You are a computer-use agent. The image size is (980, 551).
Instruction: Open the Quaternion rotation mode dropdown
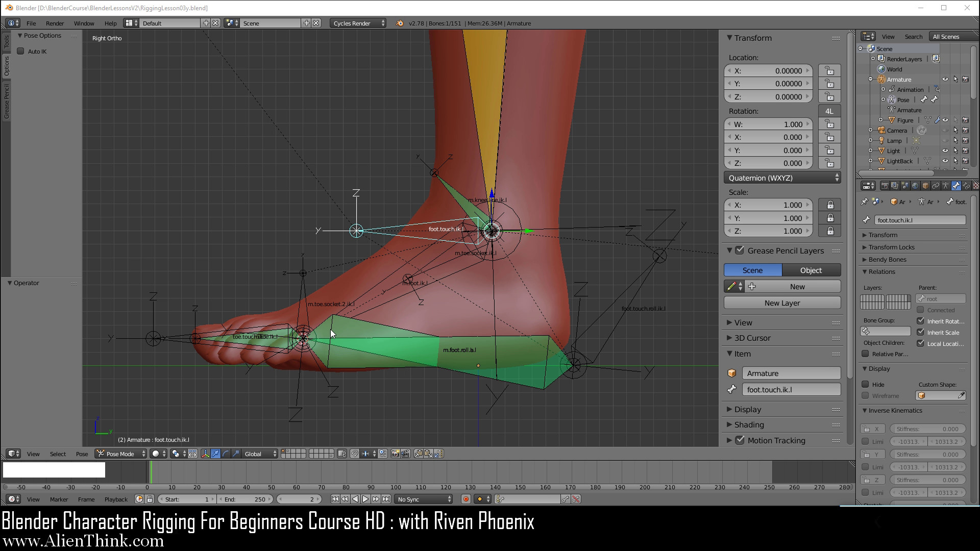[x=782, y=178]
